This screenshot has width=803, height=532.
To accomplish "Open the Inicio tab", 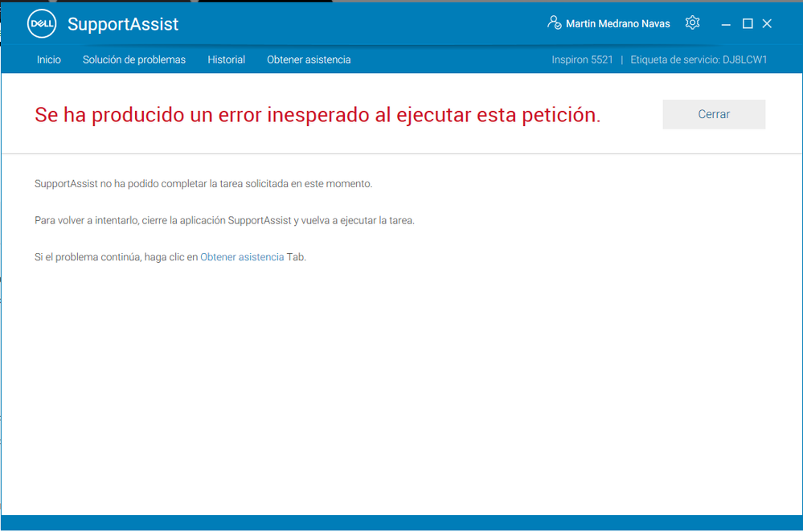I will pyautogui.click(x=49, y=59).
